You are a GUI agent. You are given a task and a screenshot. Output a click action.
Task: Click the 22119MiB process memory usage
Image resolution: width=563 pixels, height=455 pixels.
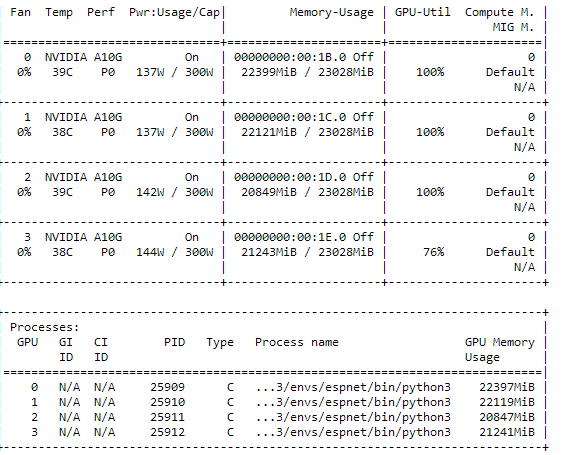[x=507, y=402]
